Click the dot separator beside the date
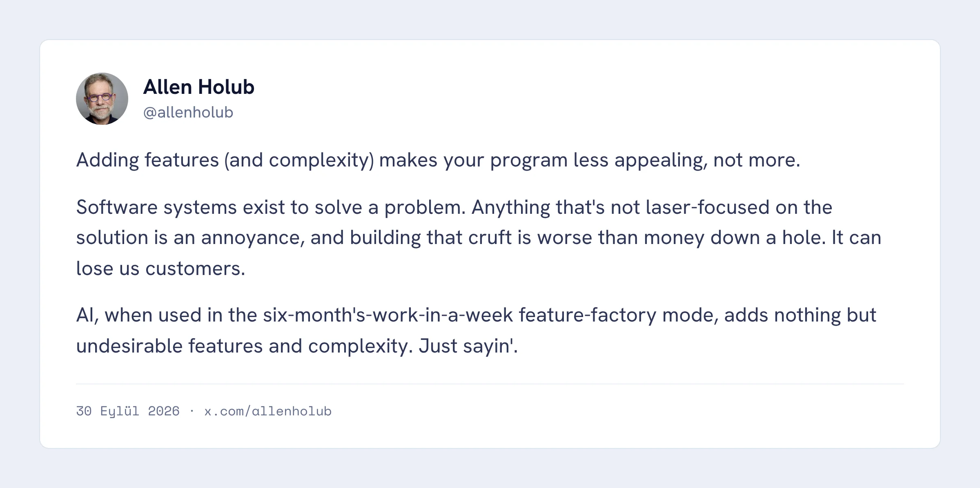The image size is (980, 488). pos(192,411)
